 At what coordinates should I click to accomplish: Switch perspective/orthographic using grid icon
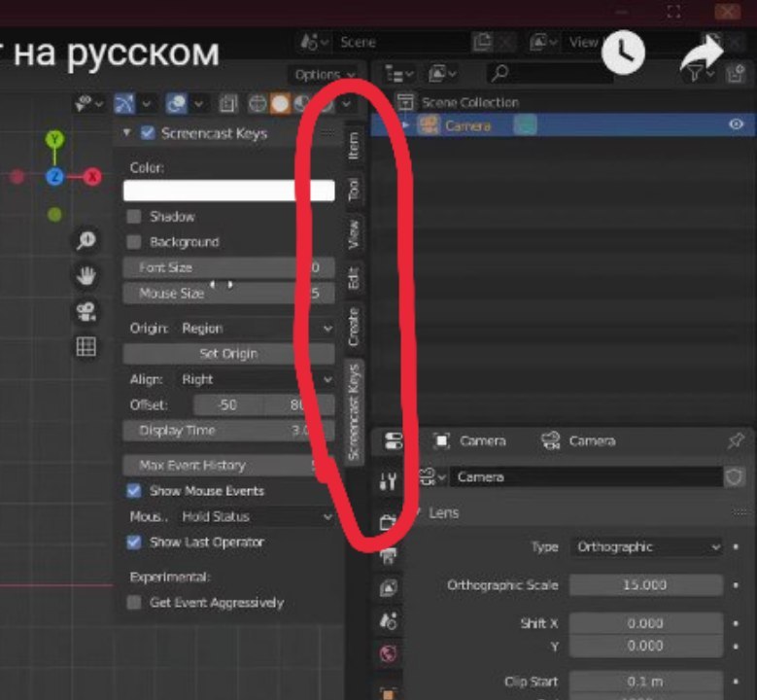[x=86, y=347]
